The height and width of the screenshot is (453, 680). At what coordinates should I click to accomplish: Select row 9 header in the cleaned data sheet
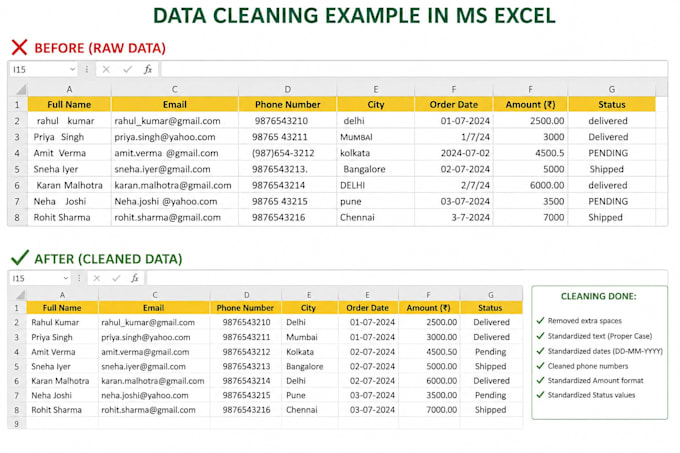(x=17, y=424)
